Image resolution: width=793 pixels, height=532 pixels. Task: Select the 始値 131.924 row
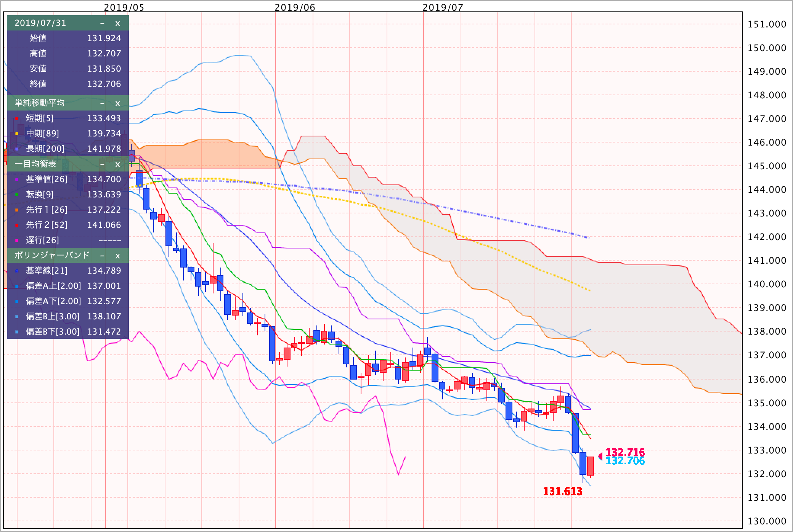click(68, 38)
